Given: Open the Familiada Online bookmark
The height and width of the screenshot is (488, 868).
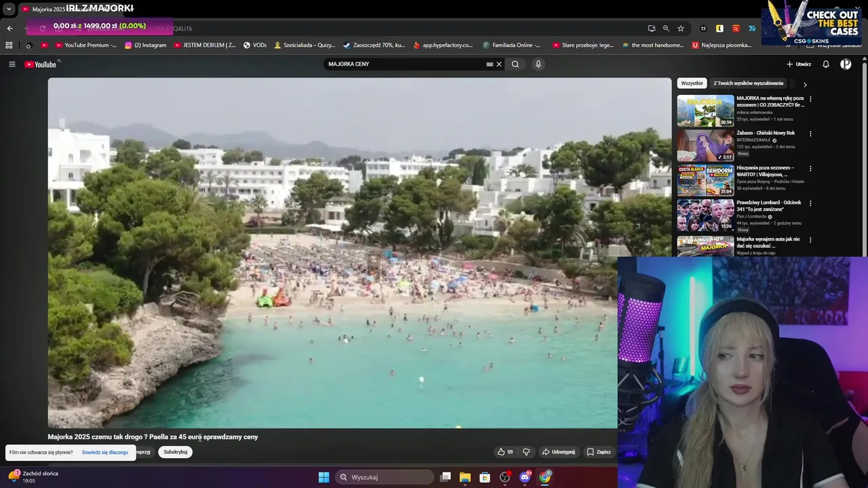Looking at the screenshot, I should pyautogui.click(x=512, y=45).
